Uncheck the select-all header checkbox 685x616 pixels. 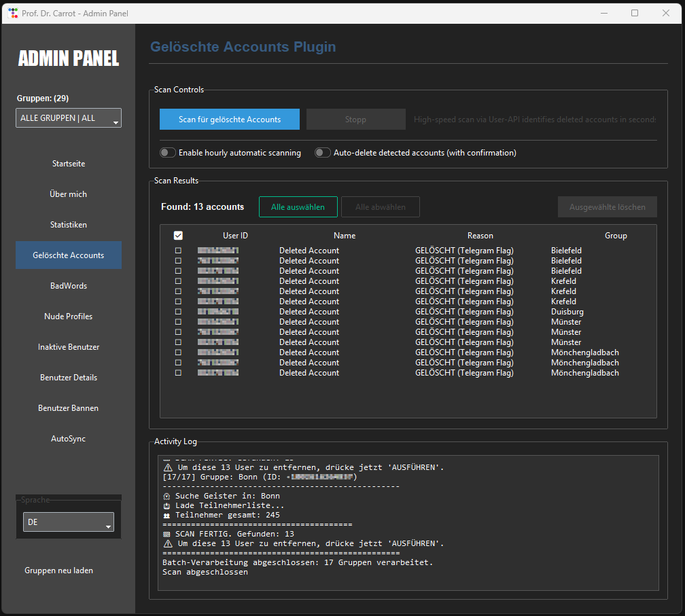178,236
